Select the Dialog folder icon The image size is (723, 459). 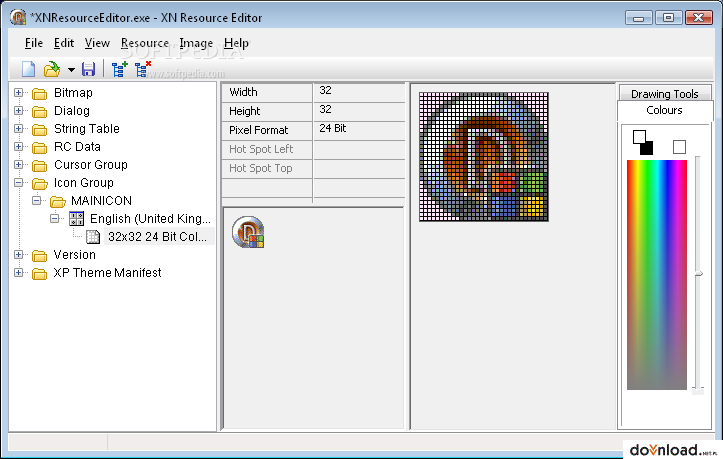click(40, 112)
